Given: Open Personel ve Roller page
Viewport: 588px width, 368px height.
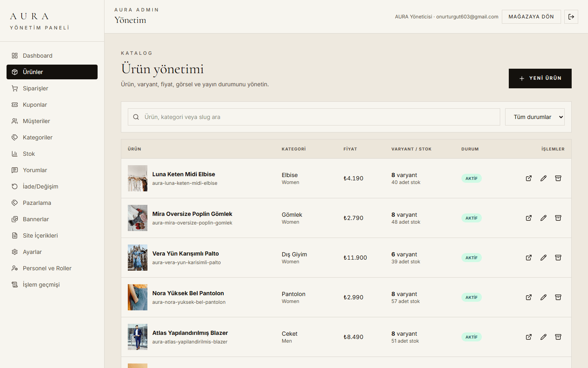Looking at the screenshot, I should coord(52,268).
